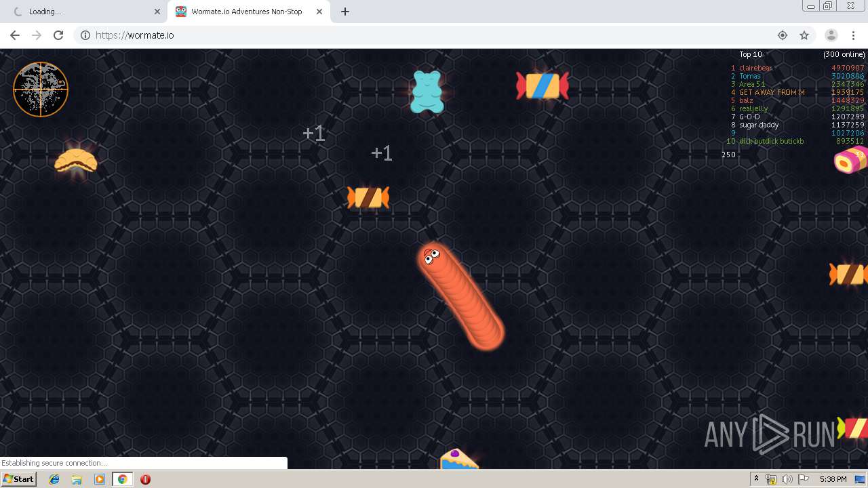The width and height of the screenshot is (868, 488).
Task: Click the Chrome taskbar button
Action: [123, 479]
